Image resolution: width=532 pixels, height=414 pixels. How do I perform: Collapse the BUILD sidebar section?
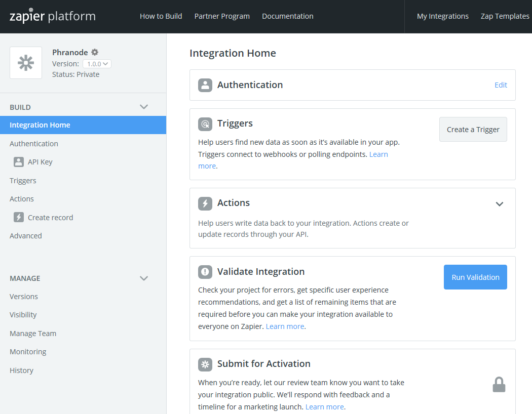coord(144,107)
